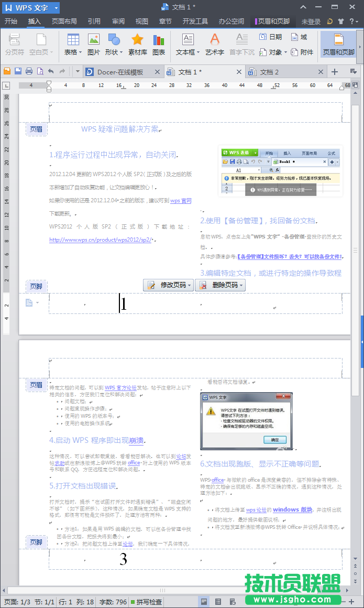The image size is (364, 608).
Task: Open the 形状 shapes tool
Action: tap(114, 44)
